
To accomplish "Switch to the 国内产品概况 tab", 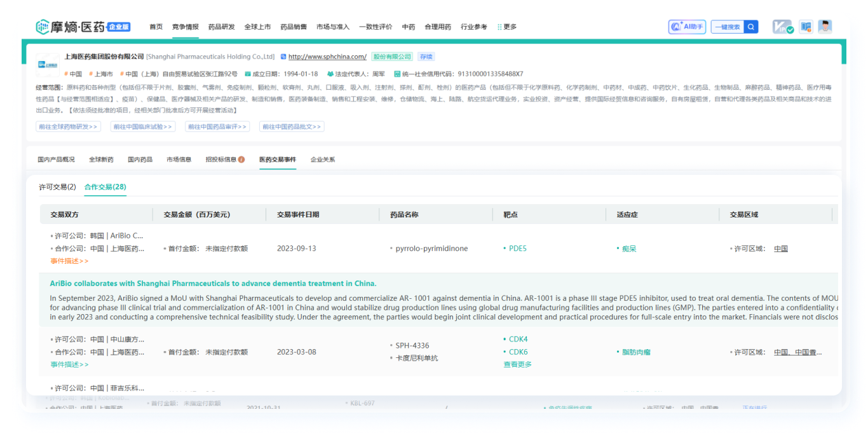I will 56,160.
